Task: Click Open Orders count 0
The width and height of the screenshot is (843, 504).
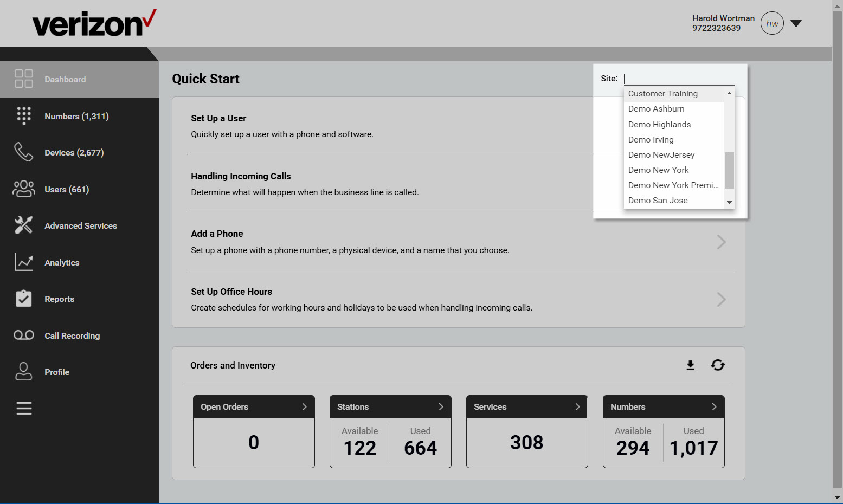Action: (x=254, y=442)
